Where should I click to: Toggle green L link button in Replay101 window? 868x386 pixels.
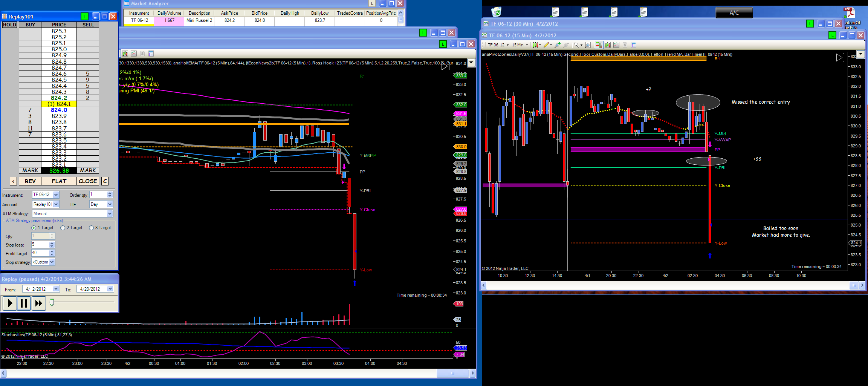click(x=85, y=16)
